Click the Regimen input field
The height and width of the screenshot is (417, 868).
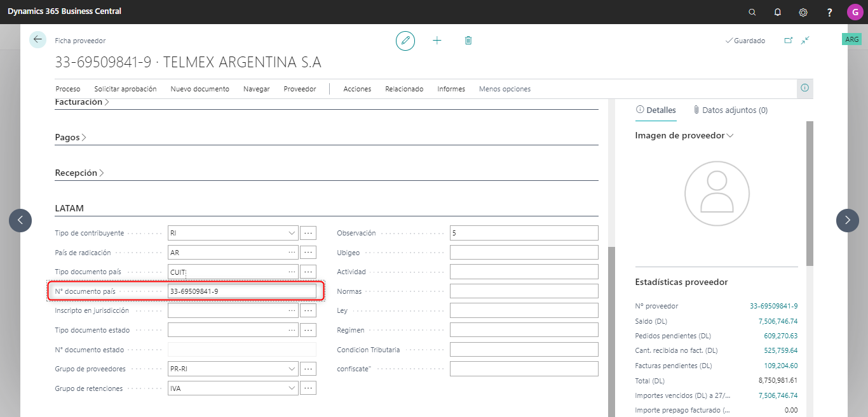coord(524,330)
